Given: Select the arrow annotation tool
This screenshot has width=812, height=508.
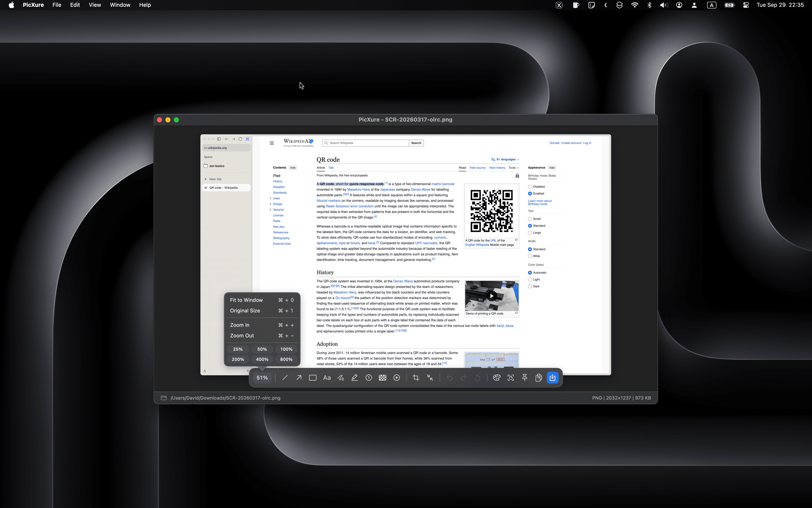Looking at the screenshot, I should [298, 378].
